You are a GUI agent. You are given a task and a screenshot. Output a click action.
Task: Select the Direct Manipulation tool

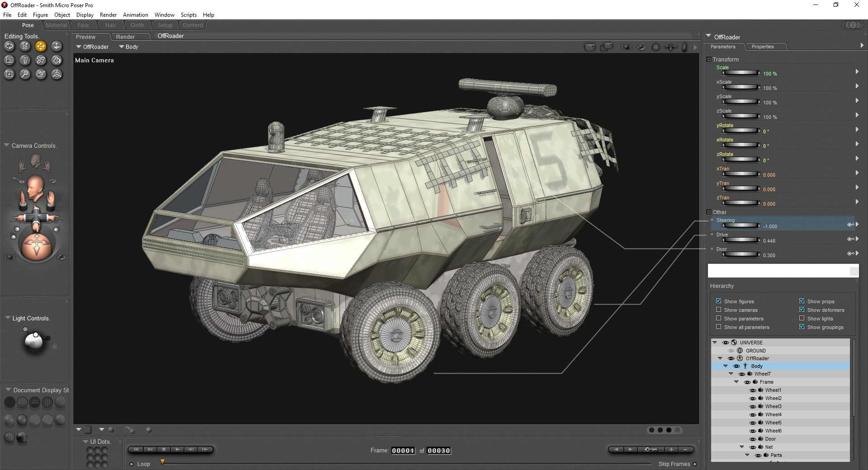click(x=57, y=74)
